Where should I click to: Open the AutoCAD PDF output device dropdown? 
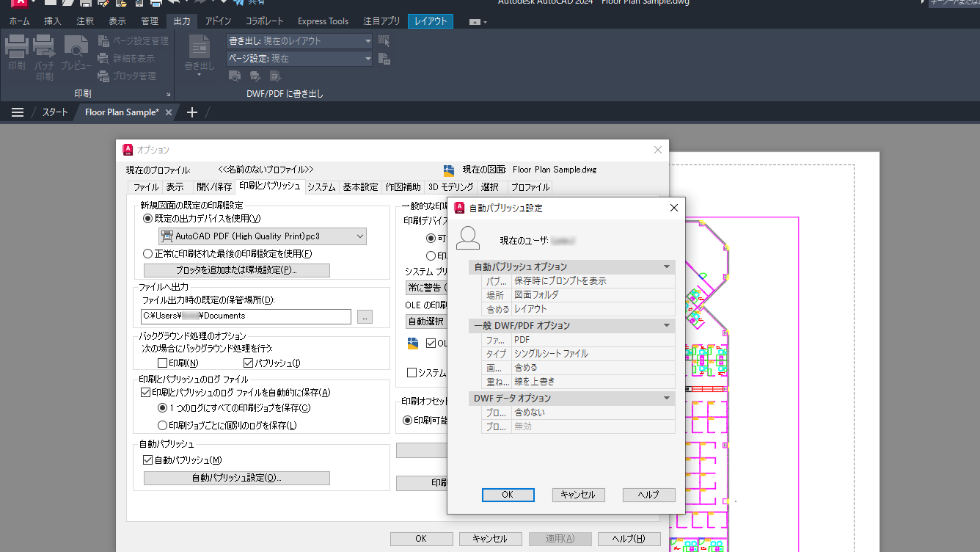coord(263,236)
